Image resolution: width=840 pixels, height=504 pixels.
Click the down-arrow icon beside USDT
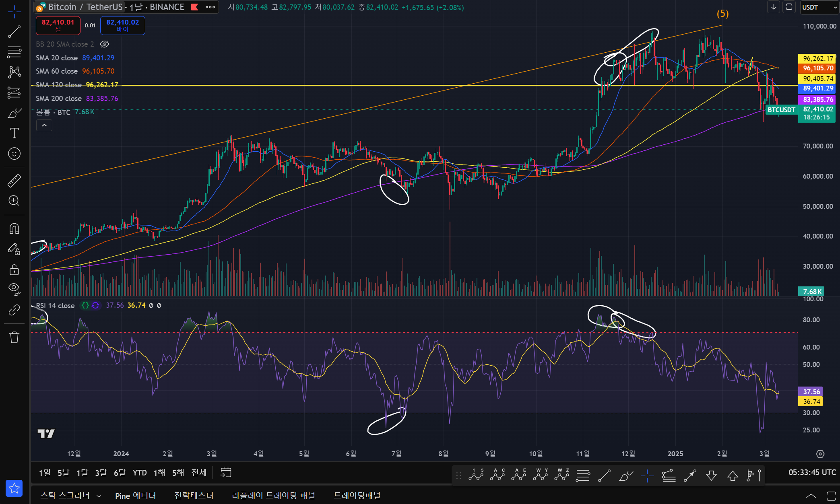click(774, 7)
